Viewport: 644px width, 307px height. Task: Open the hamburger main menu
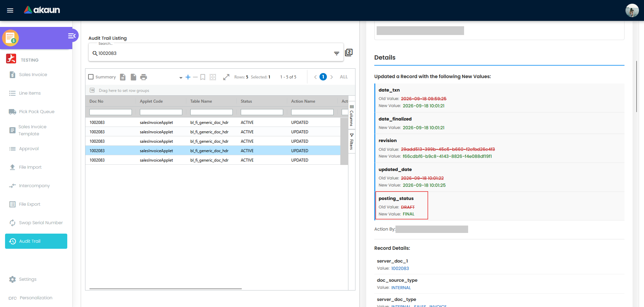coord(10,10)
